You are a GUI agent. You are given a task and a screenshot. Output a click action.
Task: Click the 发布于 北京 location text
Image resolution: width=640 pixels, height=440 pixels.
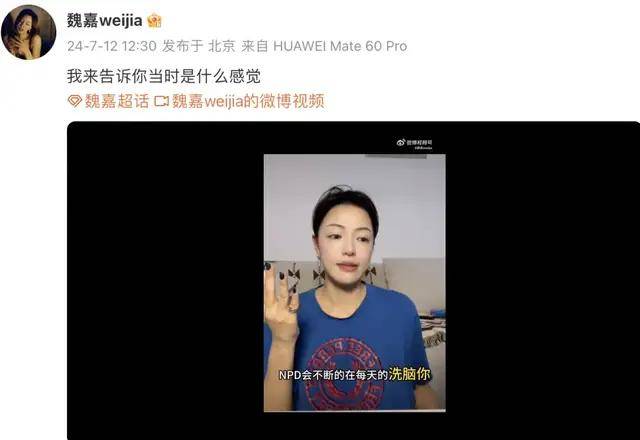199,46
